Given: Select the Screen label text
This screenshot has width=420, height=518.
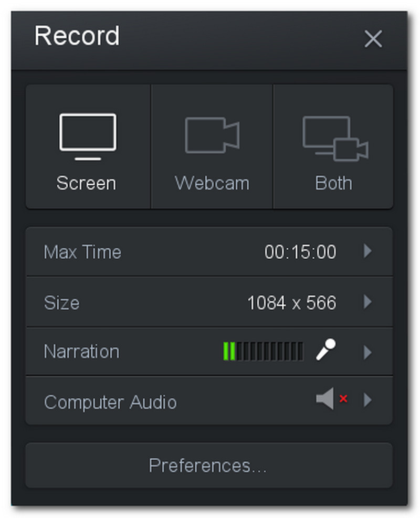Looking at the screenshot, I should pyautogui.click(x=87, y=183).
